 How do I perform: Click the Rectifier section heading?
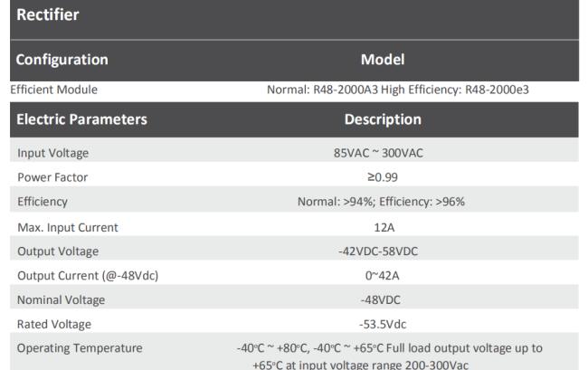tap(47, 15)
